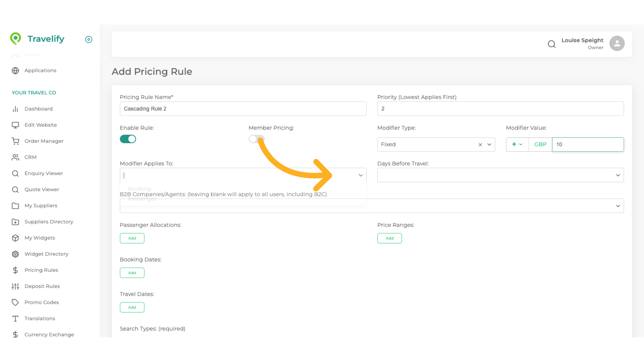The width and height of the screenshot is (644, 362).
Task: Click the CRM people icon
Action: pos(15,157)
